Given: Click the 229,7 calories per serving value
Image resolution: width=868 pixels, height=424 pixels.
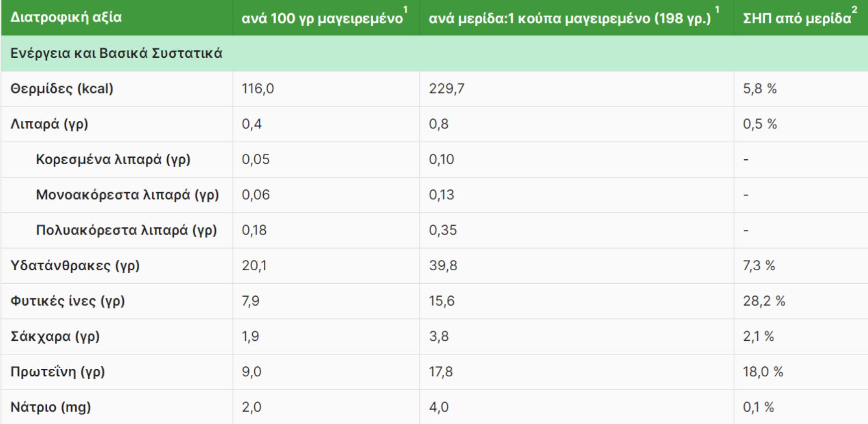Looking at the screenshot, I should click(x=446, y=89).
